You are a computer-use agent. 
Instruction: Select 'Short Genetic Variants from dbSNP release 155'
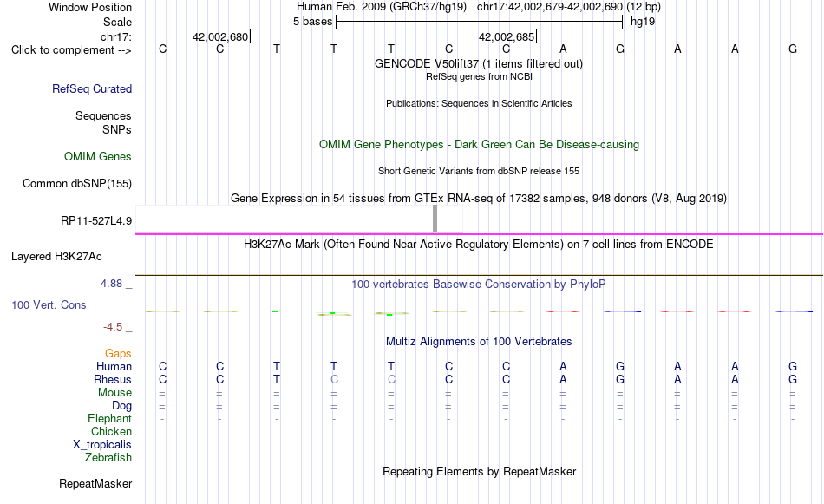point(479,172)
